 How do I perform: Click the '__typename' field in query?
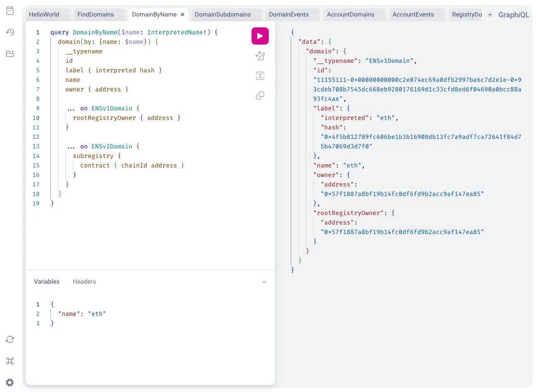pos(84,51)
